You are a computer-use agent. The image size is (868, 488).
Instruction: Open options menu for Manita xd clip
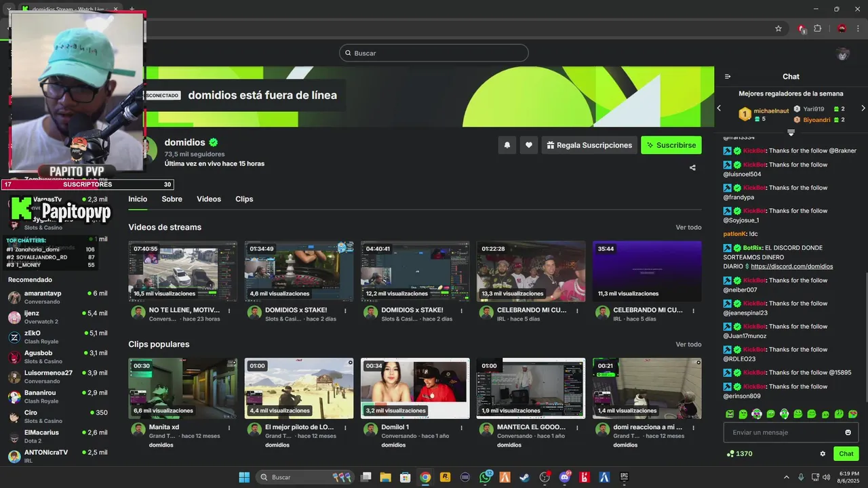point(229,428)
